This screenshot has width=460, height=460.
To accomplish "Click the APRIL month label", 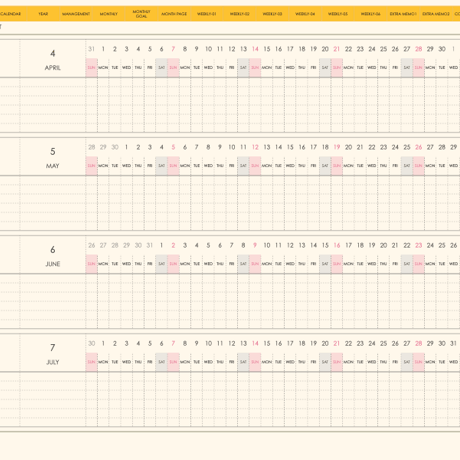I will pyautogui.click(x=53, y=68).
